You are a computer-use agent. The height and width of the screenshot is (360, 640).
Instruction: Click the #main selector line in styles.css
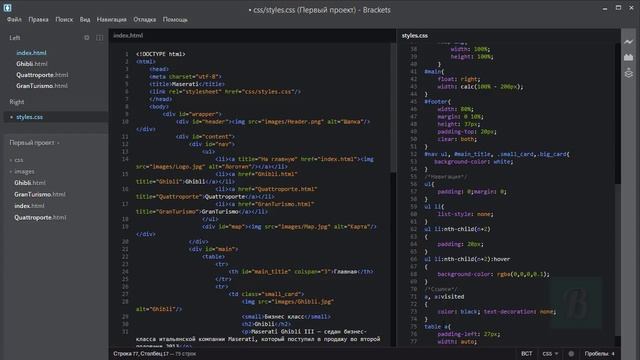point(434,71)
